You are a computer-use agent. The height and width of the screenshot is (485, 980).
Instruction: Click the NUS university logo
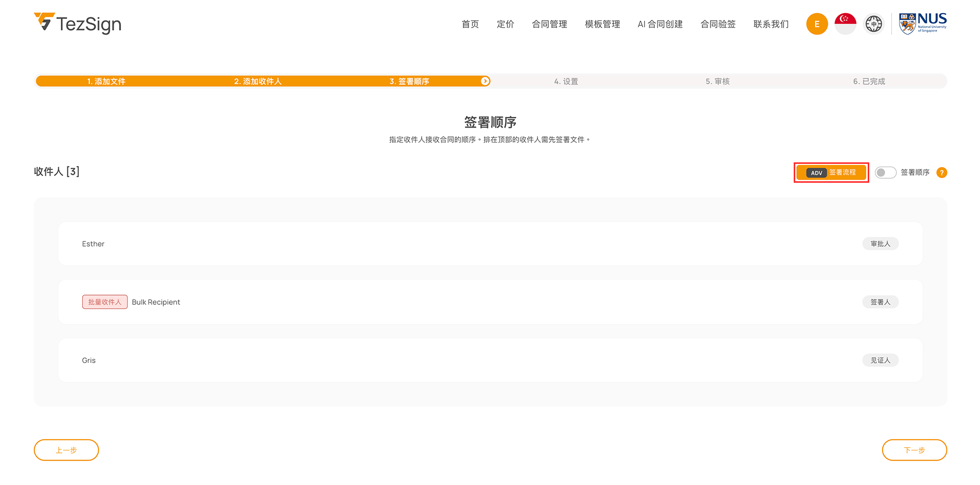922,23
